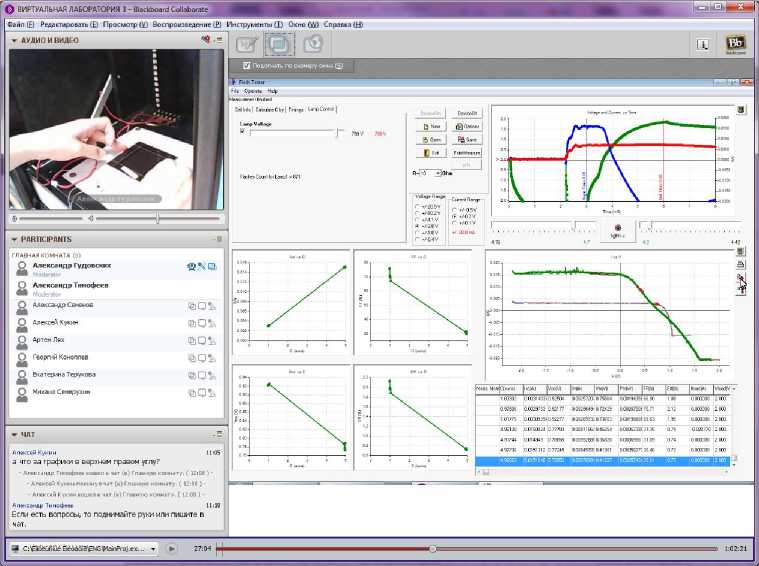The height and width of the screenshot is (566, 759).
Task: Open the Инструменты menu
Action: (x=252, y=23)
